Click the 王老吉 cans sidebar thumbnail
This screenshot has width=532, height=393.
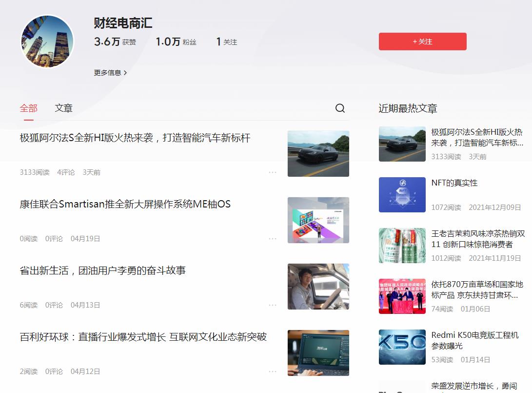[x=402, y=246]
